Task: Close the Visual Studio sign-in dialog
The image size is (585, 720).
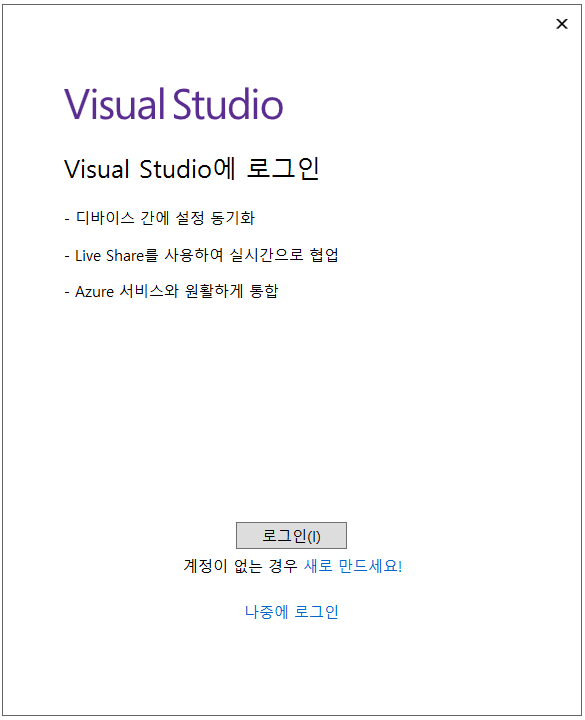Action: tap(562, 24)
